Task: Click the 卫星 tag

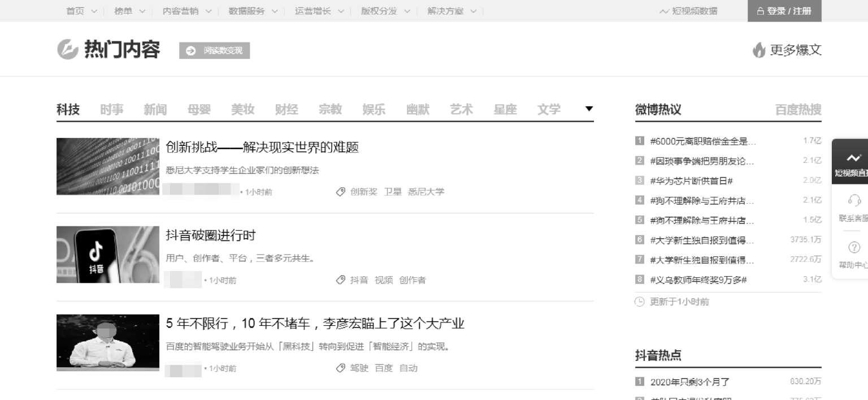Action: [393, 192]
